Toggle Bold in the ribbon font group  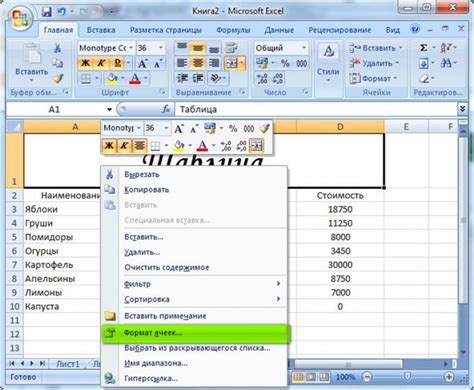click(x=85, y=63)
